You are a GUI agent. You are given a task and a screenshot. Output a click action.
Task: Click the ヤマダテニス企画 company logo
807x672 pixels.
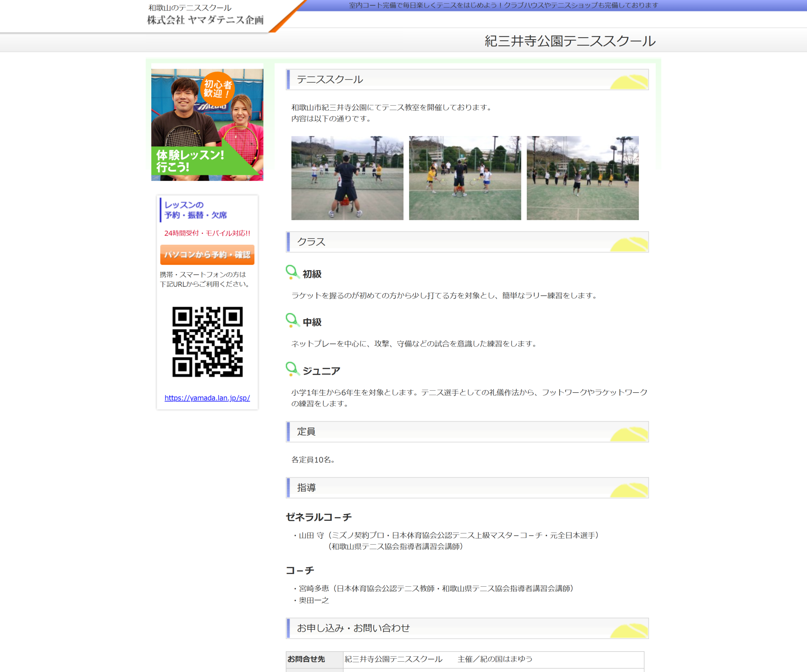[205, 20]
